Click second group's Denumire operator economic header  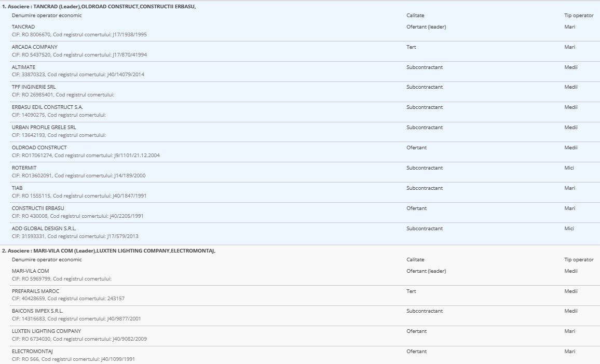(x=47, y=260)
